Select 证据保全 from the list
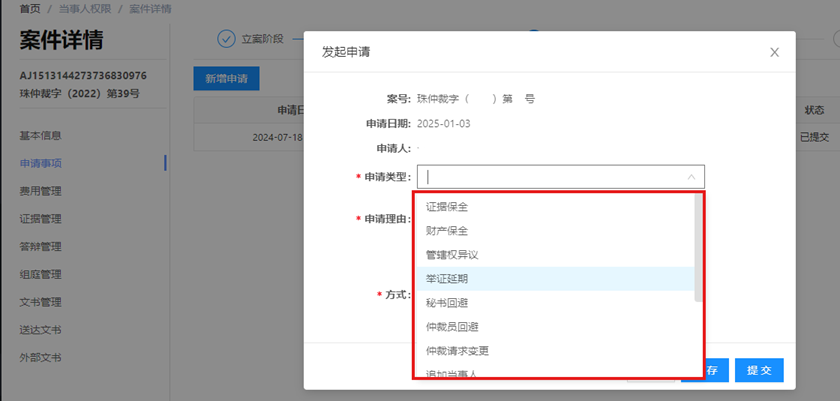This screenshot has height=401, width=840. click(x=556, y=207)
